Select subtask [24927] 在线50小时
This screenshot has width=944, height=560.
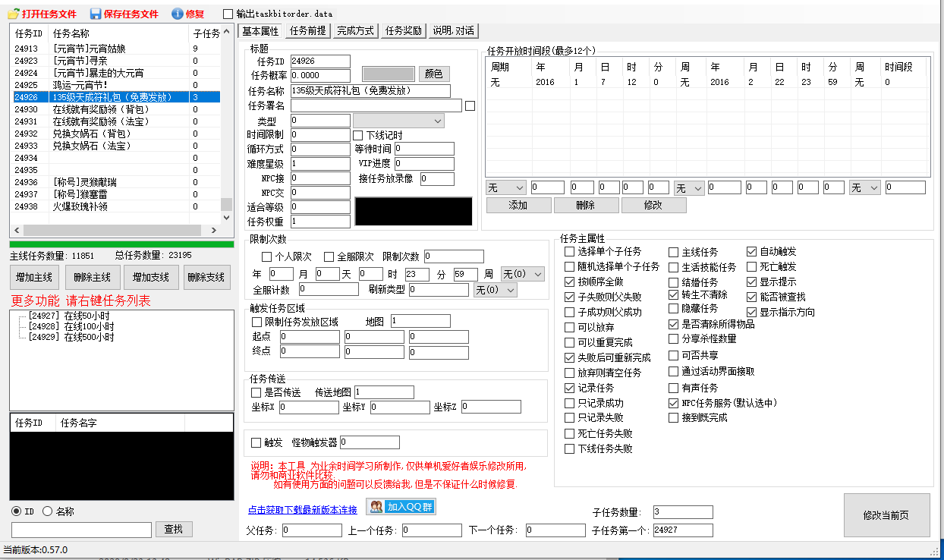pos(70,316)
